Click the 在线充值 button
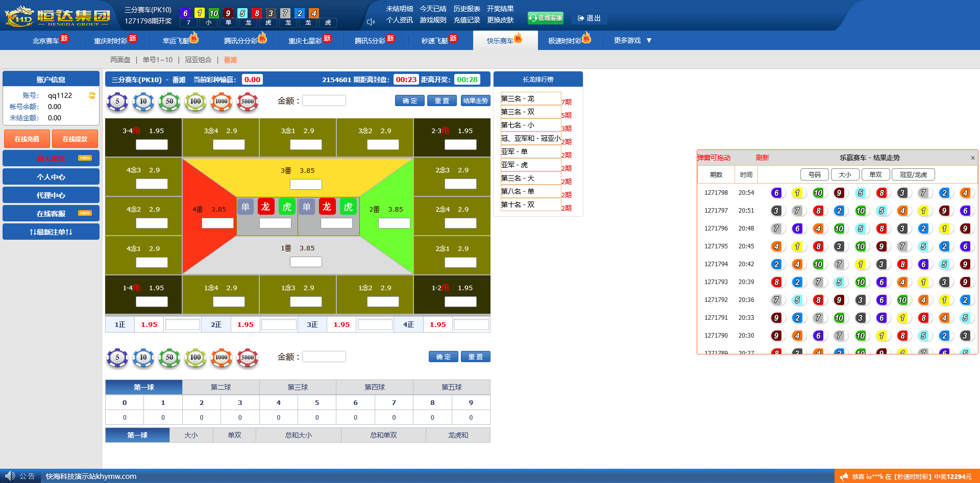 (x=27, y=139)
